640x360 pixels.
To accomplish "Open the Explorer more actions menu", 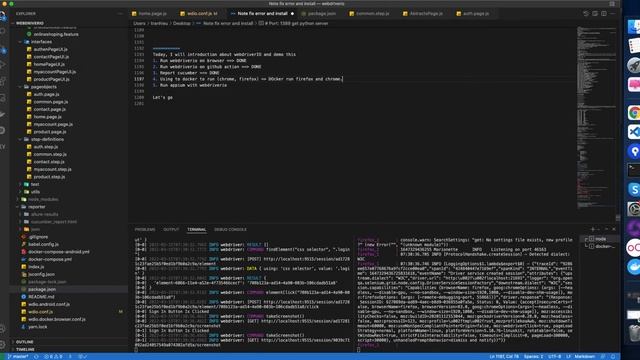I will pyautogui.click(x=120, y=13).
